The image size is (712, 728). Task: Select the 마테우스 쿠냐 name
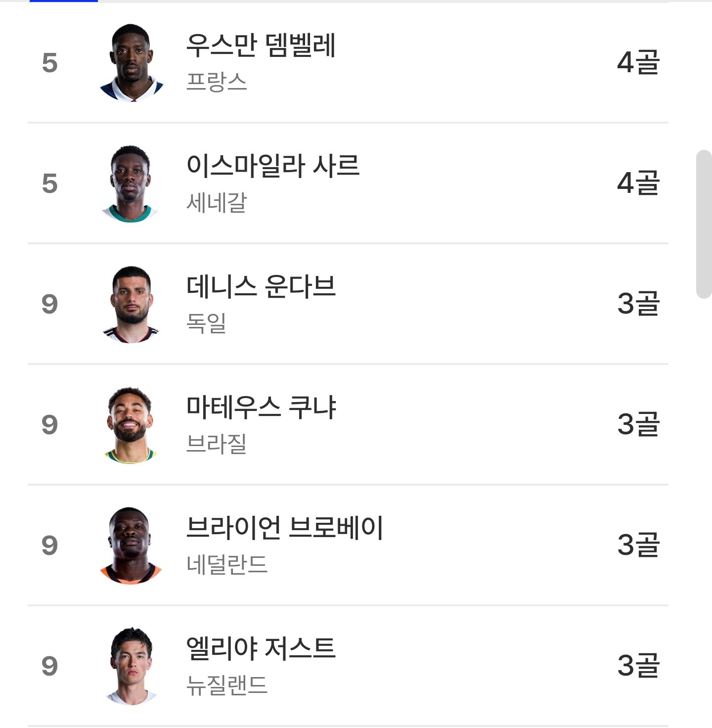(x=261, y=407)
